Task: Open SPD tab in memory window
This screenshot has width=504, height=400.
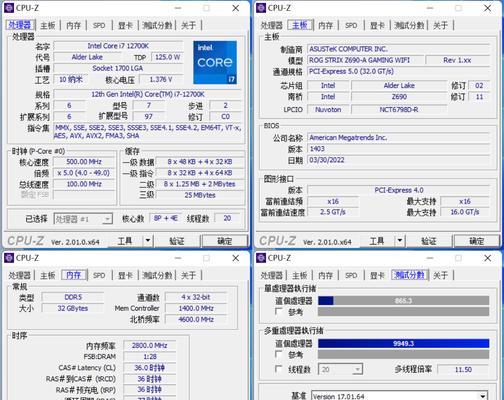Action: [x=99, y=275]
